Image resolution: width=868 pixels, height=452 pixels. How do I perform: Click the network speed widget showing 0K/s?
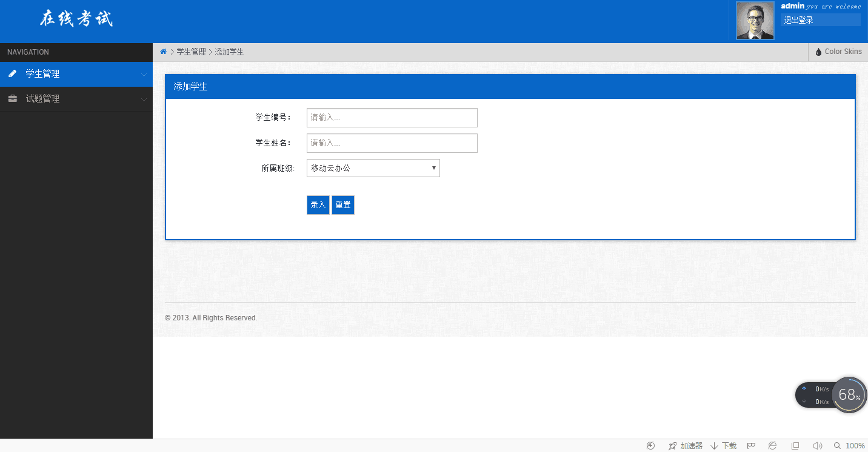click(x=814, y=395)
